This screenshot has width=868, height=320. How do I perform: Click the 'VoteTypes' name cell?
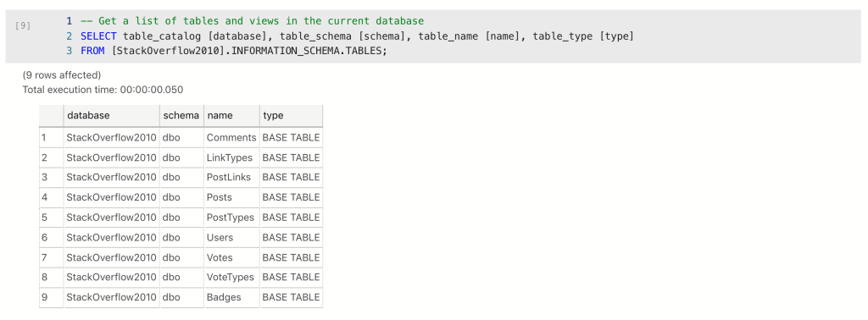(231, 278)
